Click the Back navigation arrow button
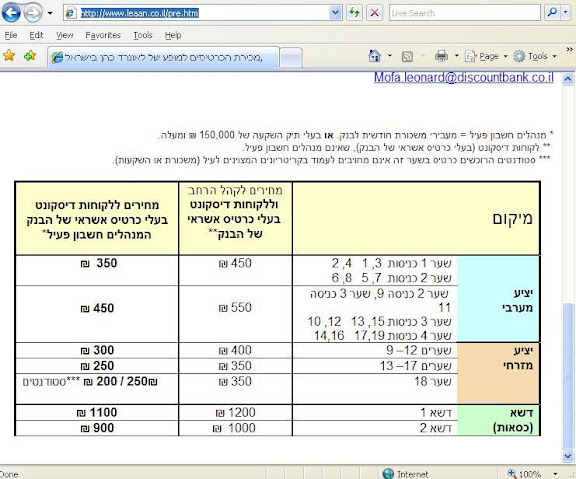Screen dimensions: 576x479 (x=11, y=13)
